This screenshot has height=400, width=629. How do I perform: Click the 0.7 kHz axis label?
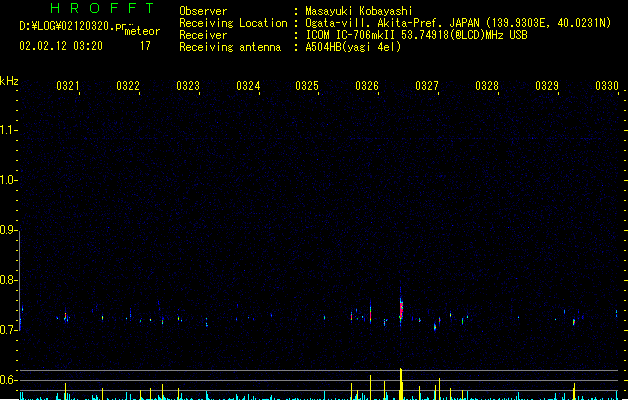[8, 330]
